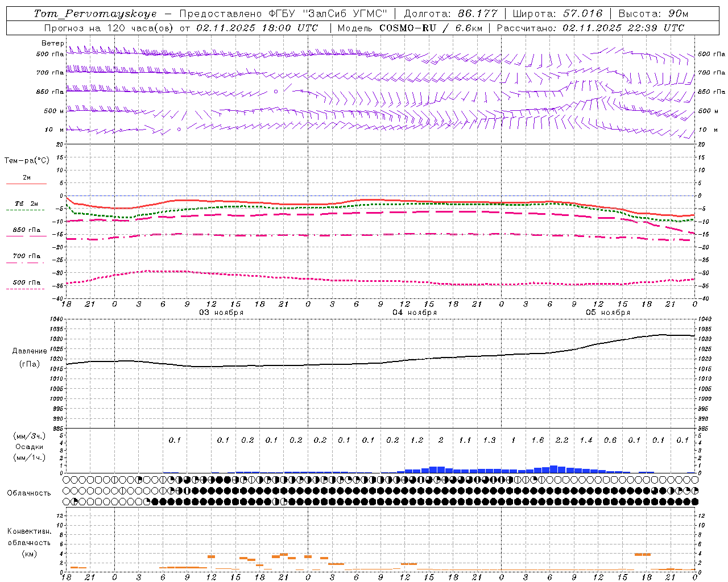This screenshot has height=582, width=728.
Task: Select the date label 04 ноября
Action: tap(415, 313)
